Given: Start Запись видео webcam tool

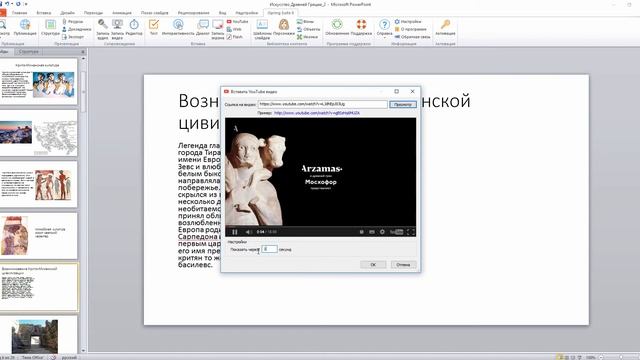Looking at the screenshot, I should pos(117,29).
